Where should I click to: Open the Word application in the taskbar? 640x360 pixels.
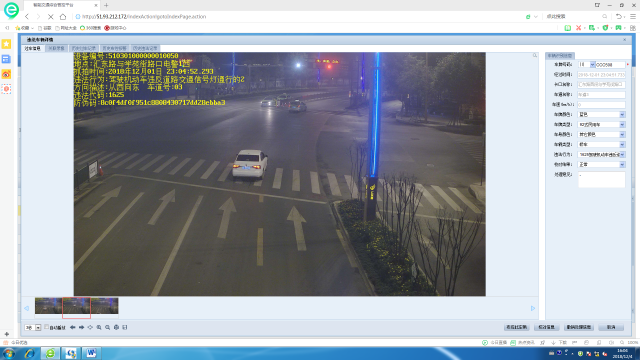(91, 353)
